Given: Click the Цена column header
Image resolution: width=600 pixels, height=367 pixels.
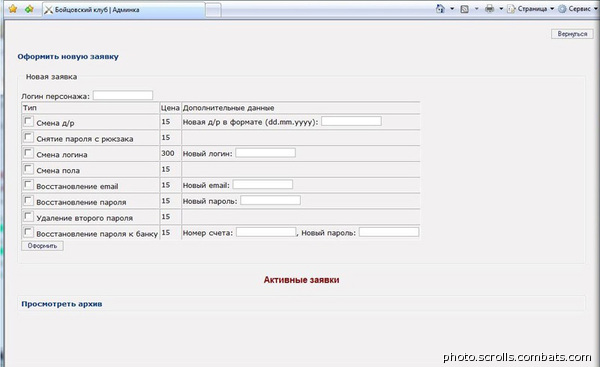Looking at the screenshot, I should [170, 108].
